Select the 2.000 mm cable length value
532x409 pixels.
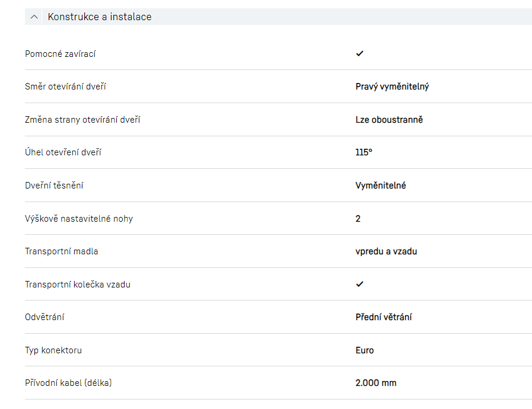coord(376,383)
